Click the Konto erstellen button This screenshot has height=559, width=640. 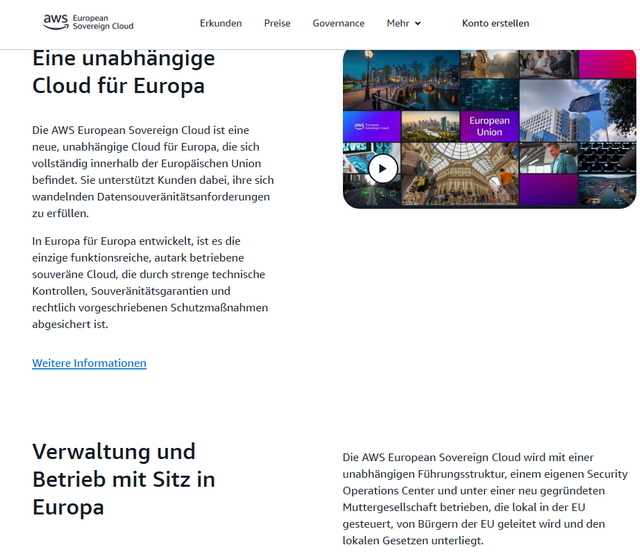[496, 23]
